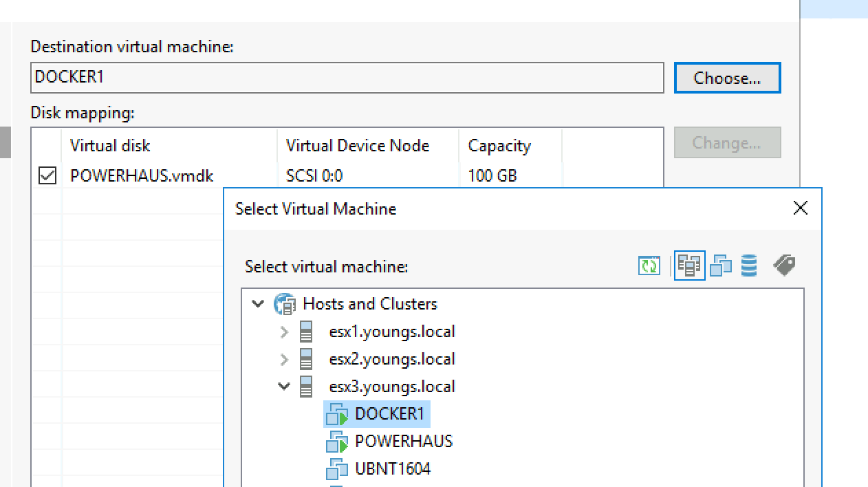Sort by Virtual Device Node column header

coord(368,146)
